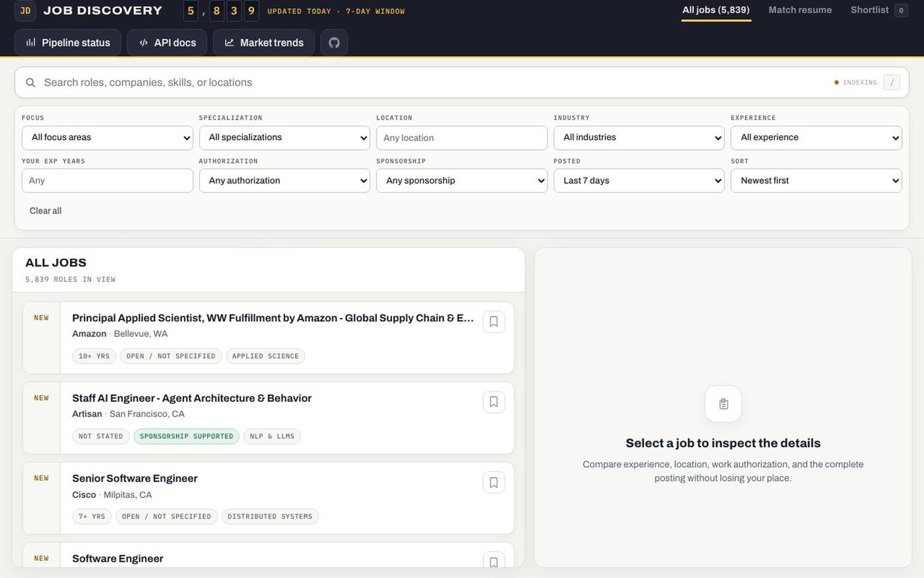Click the 10+ YRS tag
Viewport: 924px width, 578px height.
point(94,356)
